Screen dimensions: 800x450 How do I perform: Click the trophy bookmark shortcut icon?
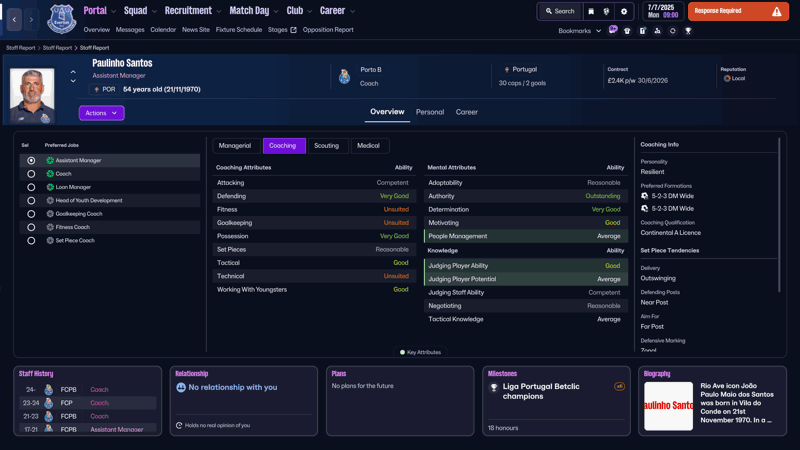[x=688, y=31]
